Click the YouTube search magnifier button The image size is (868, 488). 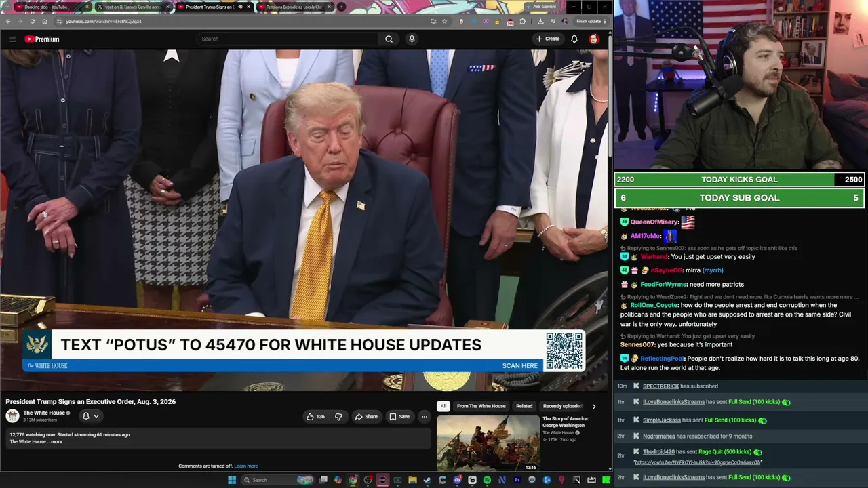389,39
